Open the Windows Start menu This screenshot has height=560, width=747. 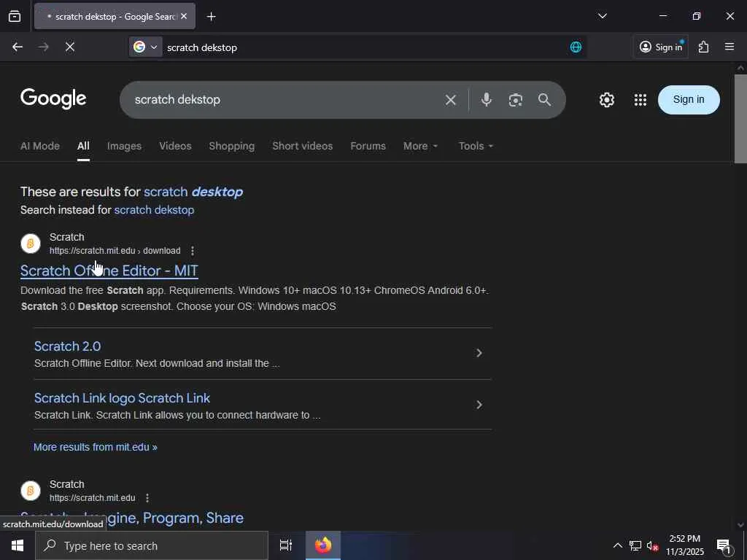(x=18, y=545)
